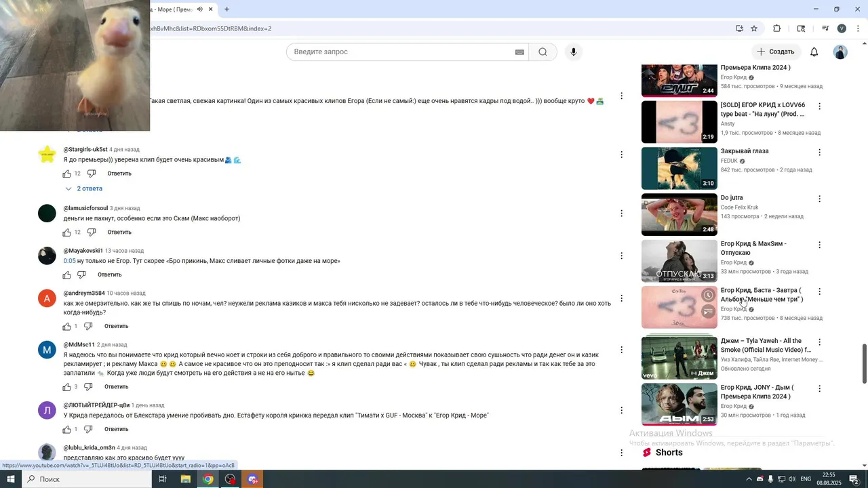Open volume control in system tray
The width and height of the screenshot is (868, 488).
pos(792,479)
